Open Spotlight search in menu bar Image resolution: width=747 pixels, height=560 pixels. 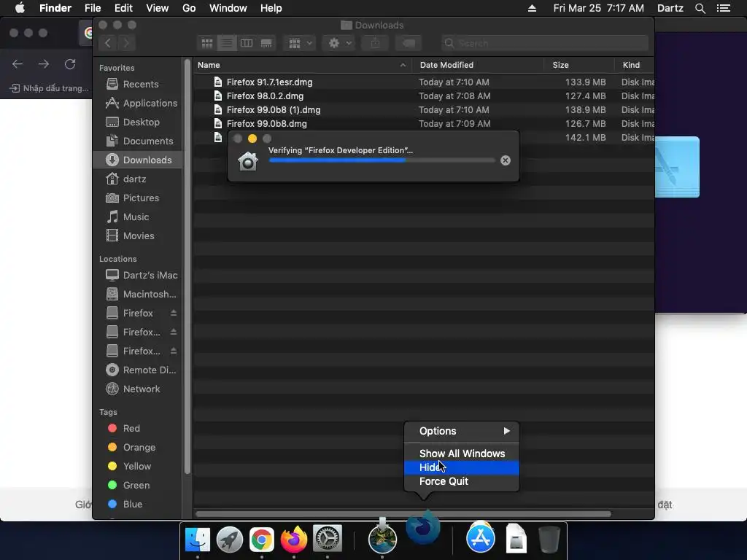[x=700, y=8]
